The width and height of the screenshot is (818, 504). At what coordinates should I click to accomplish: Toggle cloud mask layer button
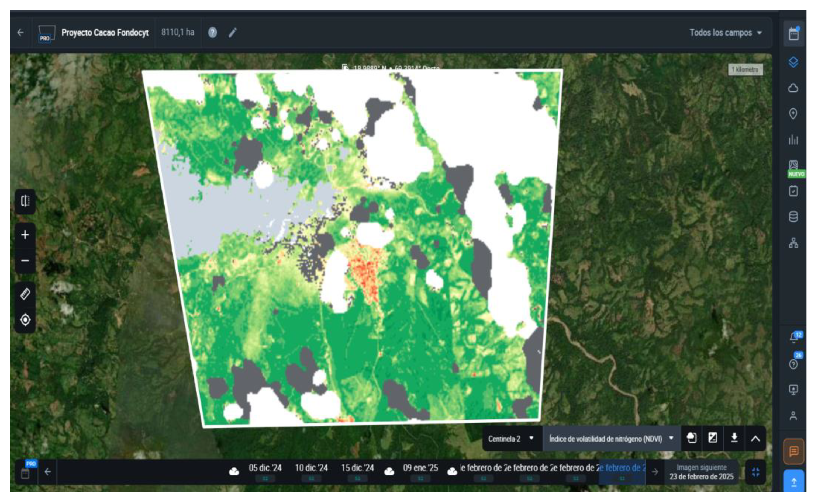691,438
